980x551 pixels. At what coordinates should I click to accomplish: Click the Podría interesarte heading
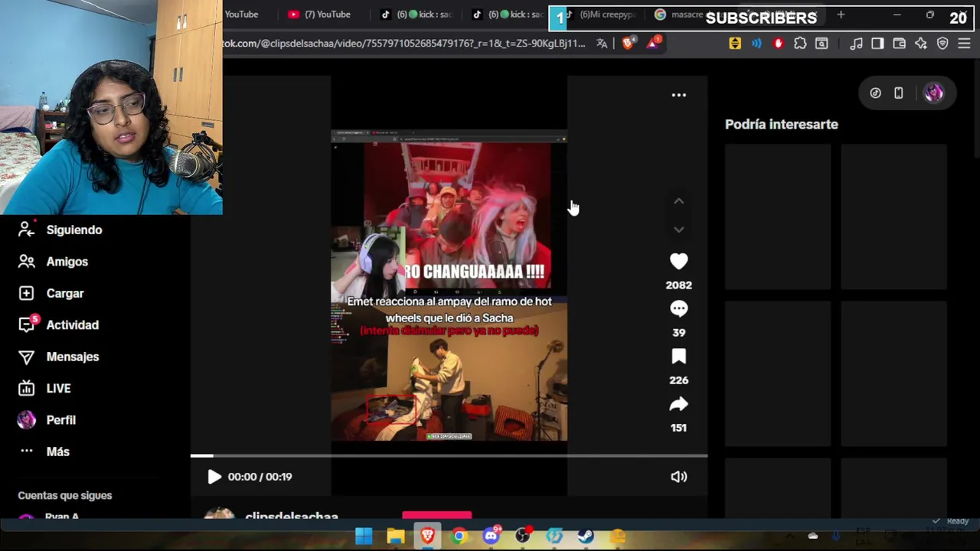pyautogui.click(x=782, y=124)
